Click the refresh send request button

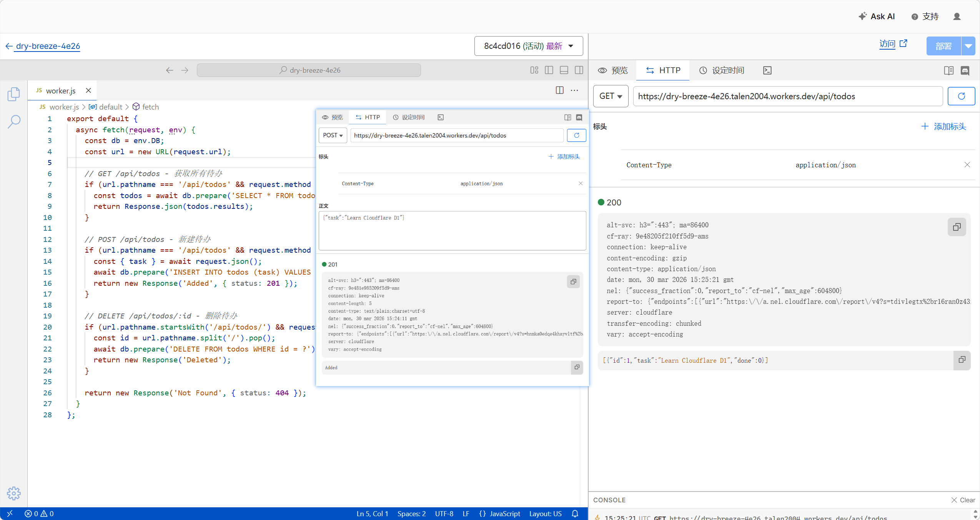coord(961,96)
